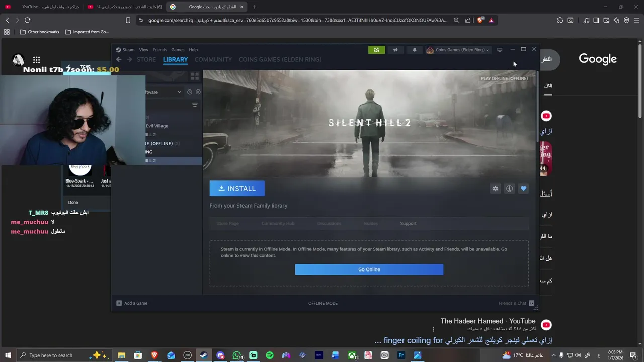The image size is (644, 362).
Task: Select the highlighted SILENT HILL 2 library entry
Action: [x=174, y=161]
